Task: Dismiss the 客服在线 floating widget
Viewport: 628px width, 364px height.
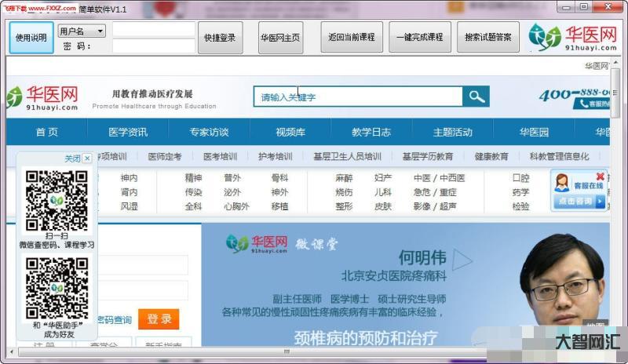Action: (601, 177)
